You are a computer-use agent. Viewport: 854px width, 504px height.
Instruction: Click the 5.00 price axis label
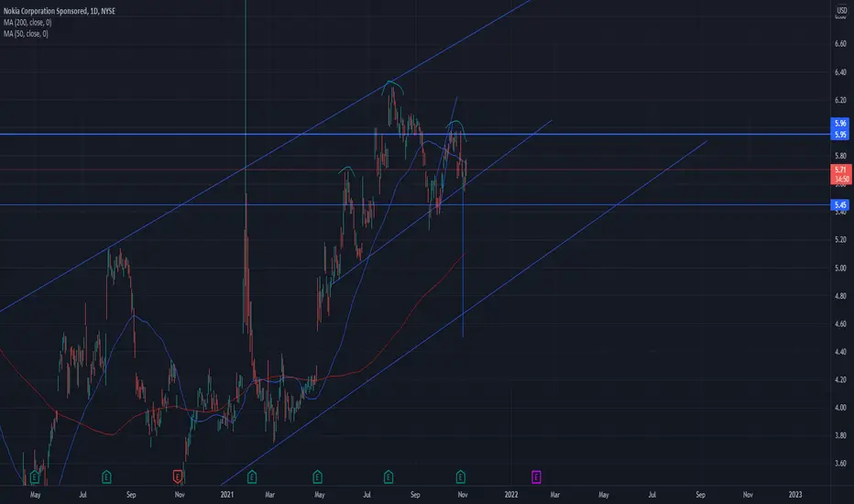tap(840, 268)
